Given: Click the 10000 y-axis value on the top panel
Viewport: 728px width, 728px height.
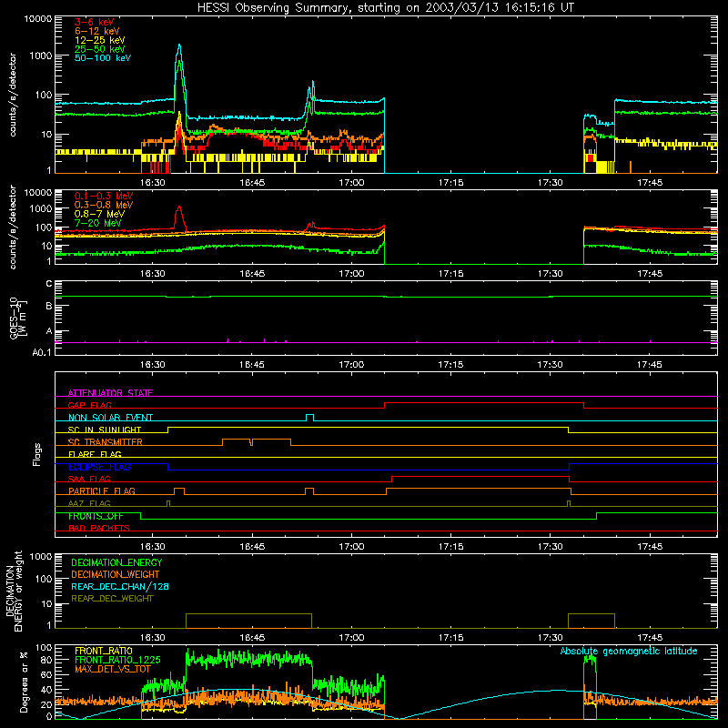Looking at the screenshot, I should point(38,19).
